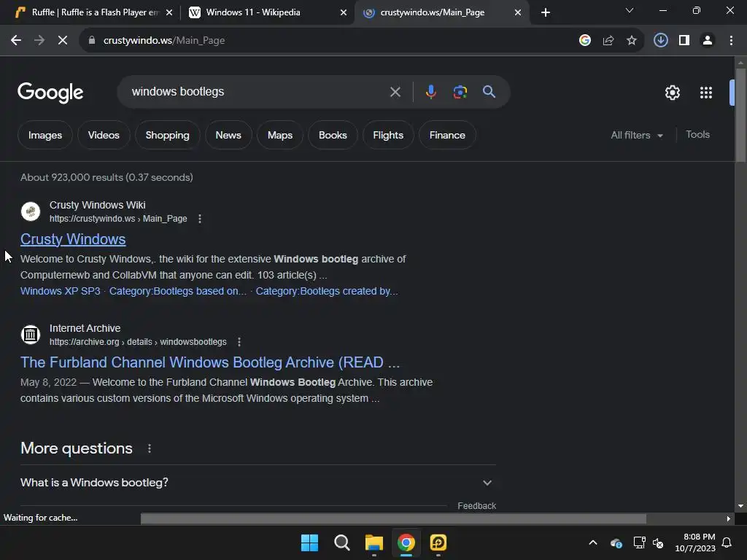
Task: Filter results by Flights
Action: point(388,135)
